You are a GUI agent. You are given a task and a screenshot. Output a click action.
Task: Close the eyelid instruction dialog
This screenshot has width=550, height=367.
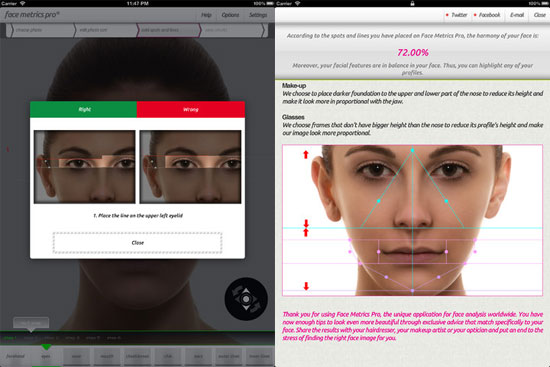138,243
